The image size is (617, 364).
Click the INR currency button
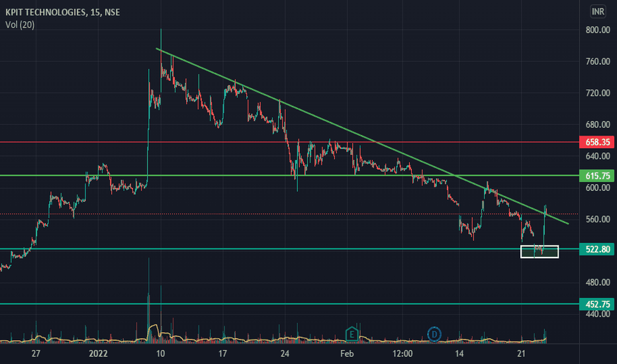[x=598, y=11]
